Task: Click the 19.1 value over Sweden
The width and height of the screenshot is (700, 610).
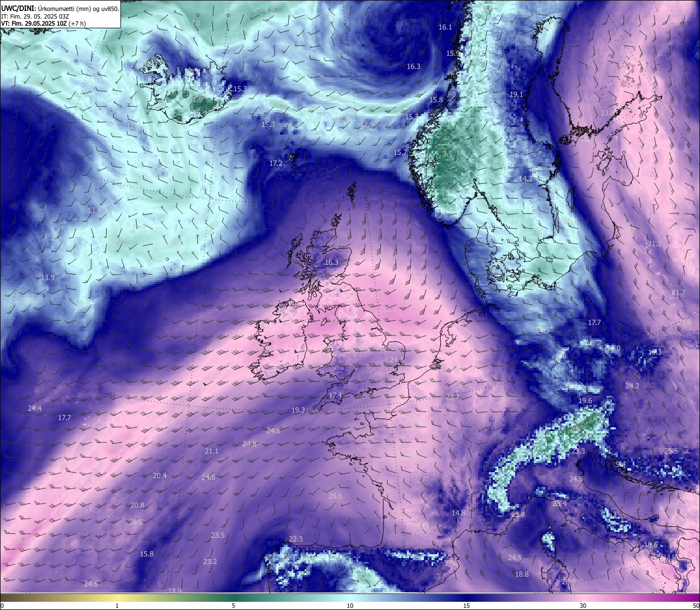Action: click(516, 95)
